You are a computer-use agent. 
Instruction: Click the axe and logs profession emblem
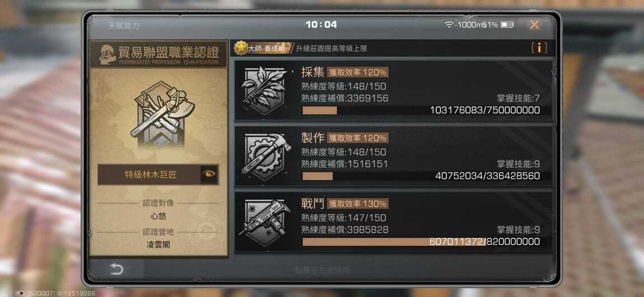click(x=162, y=114)
